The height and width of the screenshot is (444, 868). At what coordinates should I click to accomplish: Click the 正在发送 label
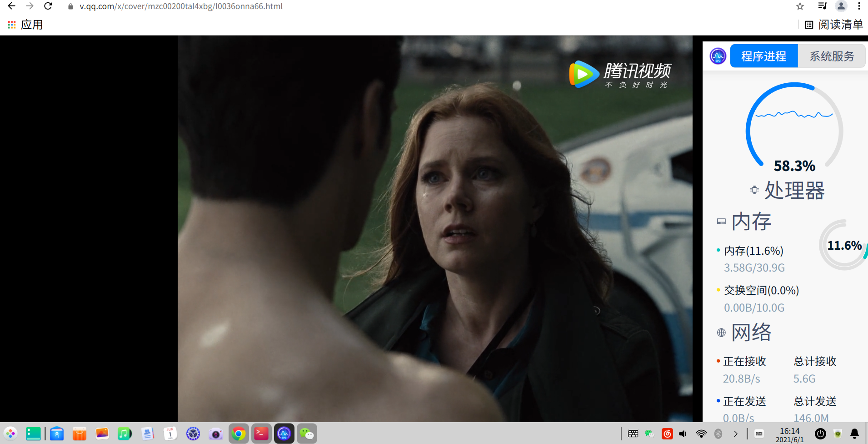coord(744,401)
